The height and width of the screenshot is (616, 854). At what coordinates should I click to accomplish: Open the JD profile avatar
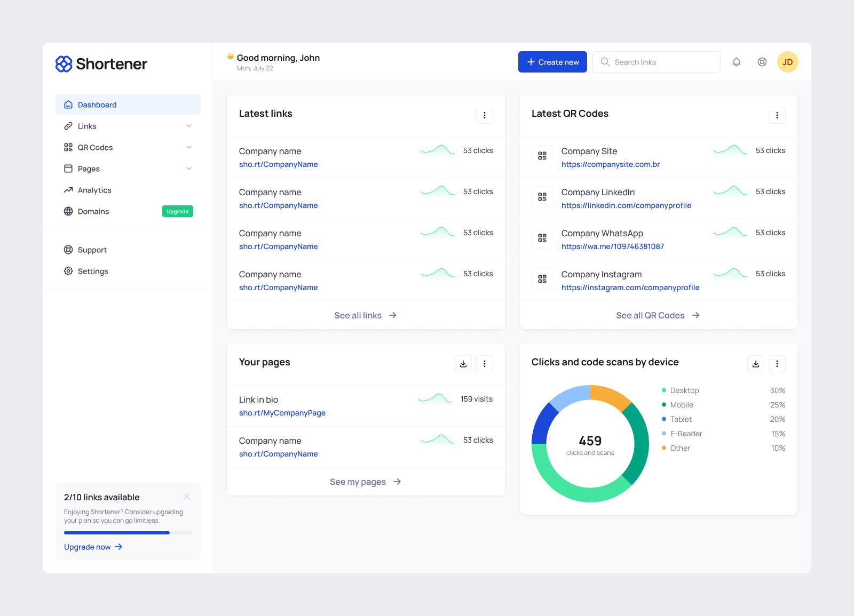pyautogui.click(x=788, y=61)
